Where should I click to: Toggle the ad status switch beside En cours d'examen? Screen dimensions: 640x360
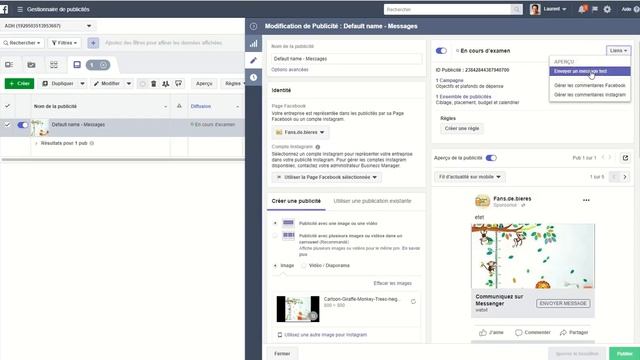click(441, 51)
